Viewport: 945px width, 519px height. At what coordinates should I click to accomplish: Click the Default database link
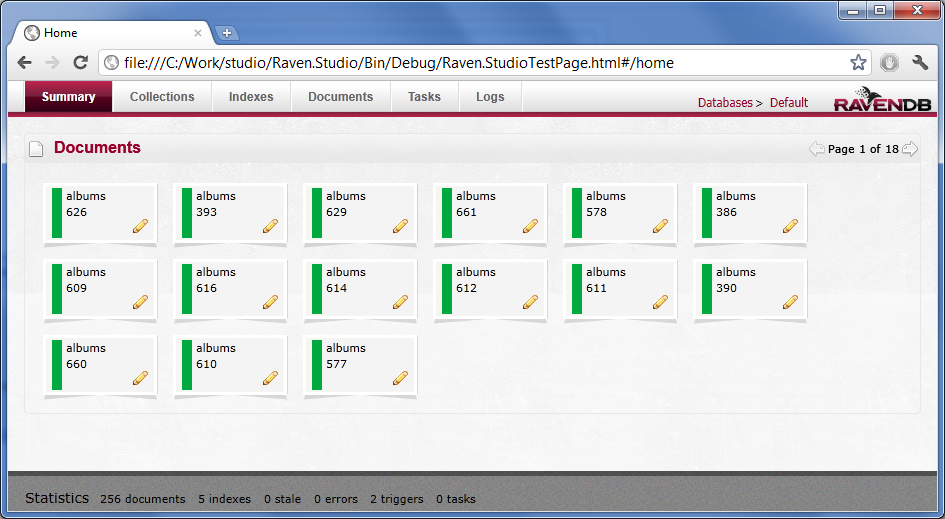pyautogui.click(x=789, y=102)
